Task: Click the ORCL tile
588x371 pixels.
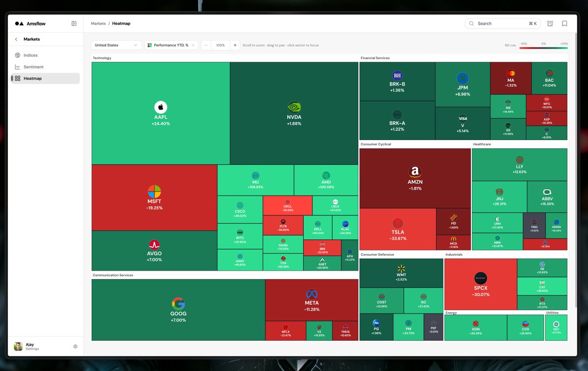Action: click(287, 206)
